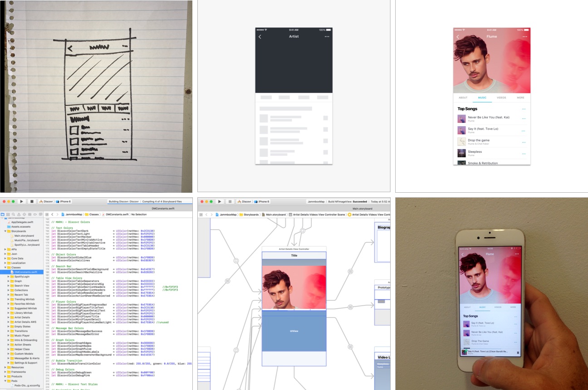
Task: Go back in Main.storyboard jump bar
Action: pyautogui.click(x=206, y=214)
